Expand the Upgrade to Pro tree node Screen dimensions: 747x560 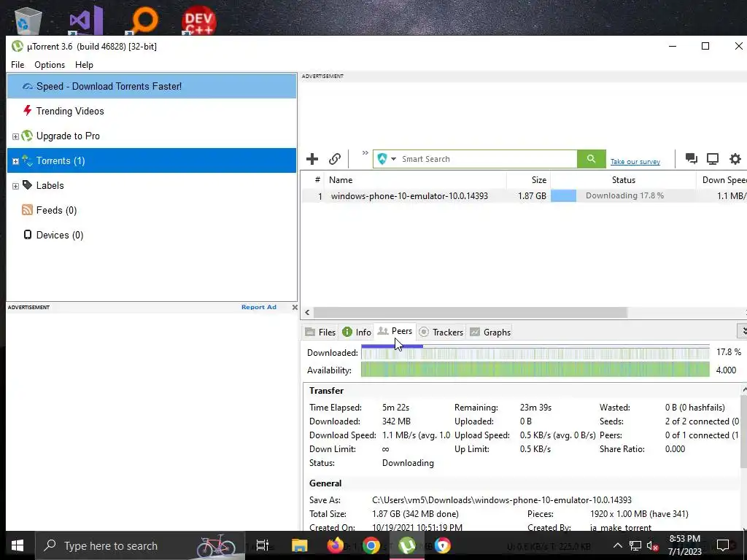(15, 136)
